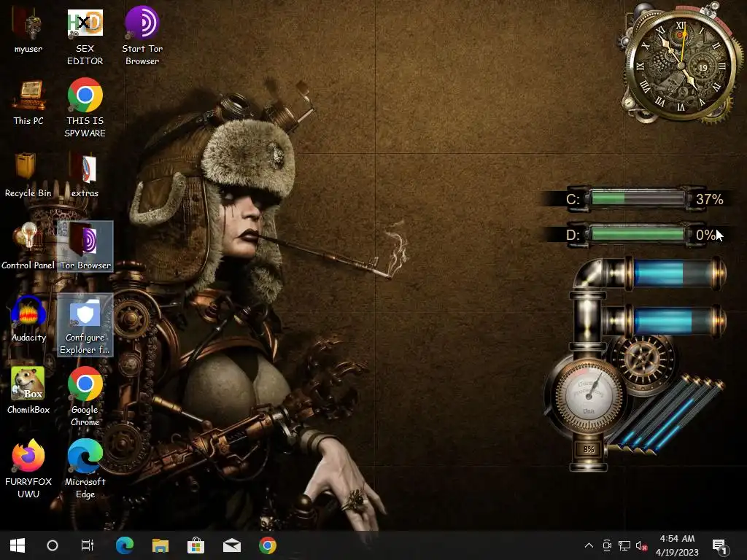Open Microsoft Store from the taskbar
This screenshot has width=747, height=560.
pyautogui.click(x=196, y=545)
